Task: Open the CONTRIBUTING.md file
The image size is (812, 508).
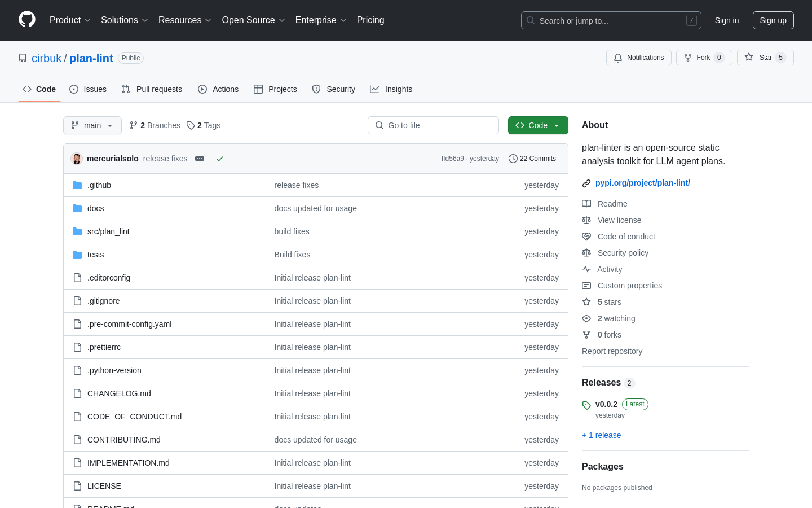Action: click(x=124, y=440)
